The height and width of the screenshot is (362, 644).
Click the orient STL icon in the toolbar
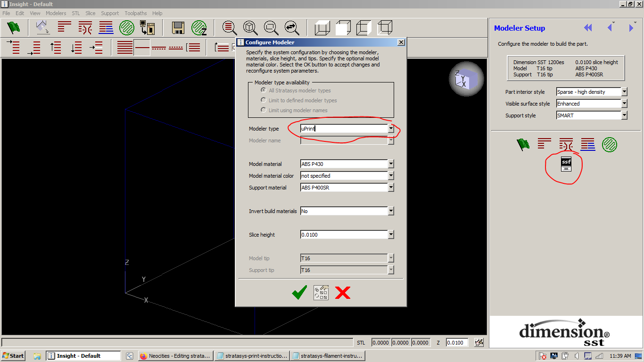click(43, 28)
